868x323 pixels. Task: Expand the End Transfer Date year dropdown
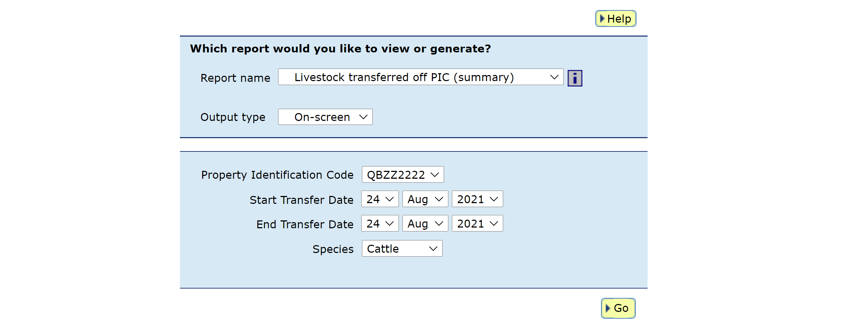(477, 224)
